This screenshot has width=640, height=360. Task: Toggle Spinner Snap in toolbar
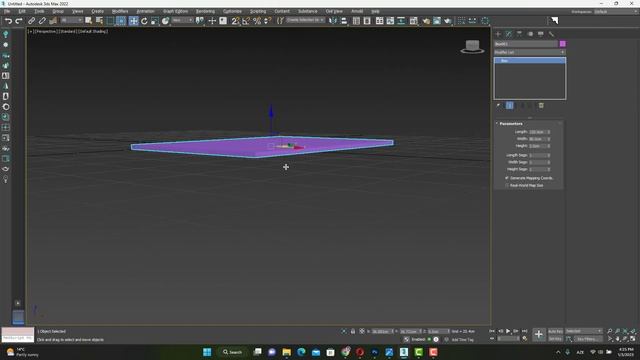click(268, 20)
